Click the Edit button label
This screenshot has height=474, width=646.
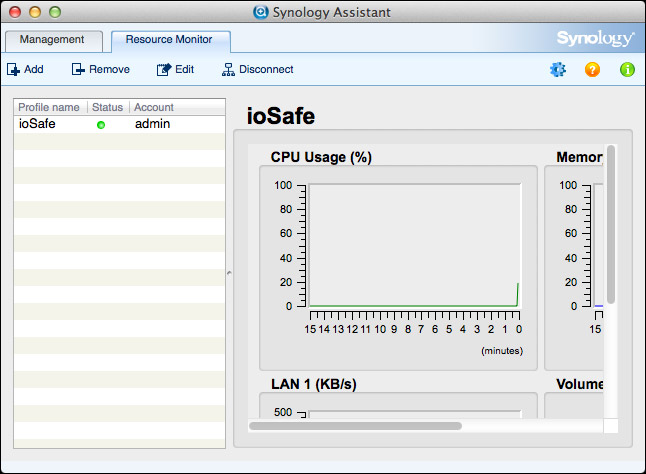tap(184, 69)
